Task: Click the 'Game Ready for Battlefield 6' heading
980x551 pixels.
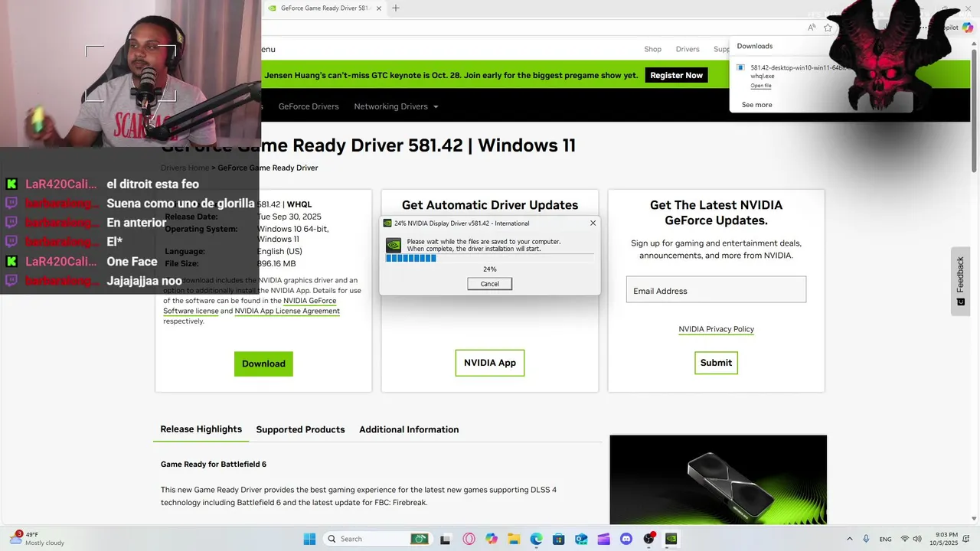Action: click(x=214, y=465)
